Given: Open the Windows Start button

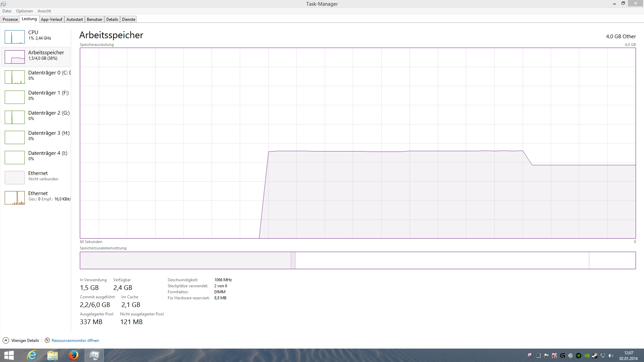Looking at the screenshot, I should point(9,355).
